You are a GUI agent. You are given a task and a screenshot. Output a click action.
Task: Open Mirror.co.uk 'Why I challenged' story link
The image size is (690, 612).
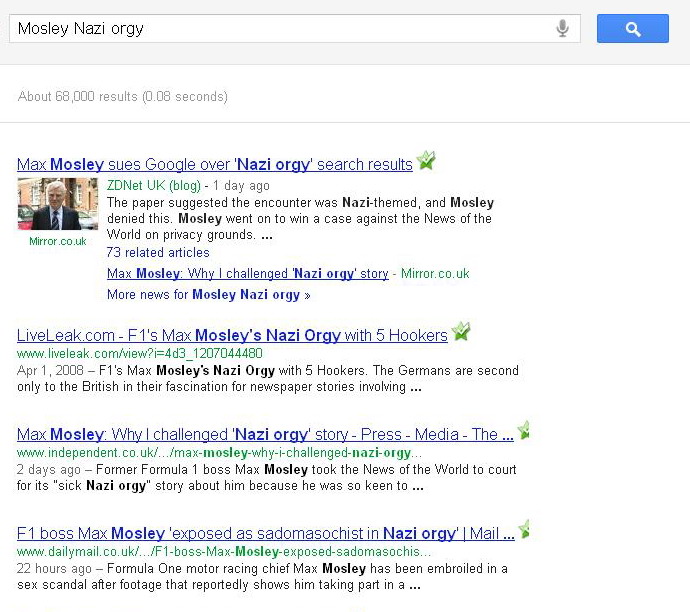pyautogui.click(x=248, y=274)
